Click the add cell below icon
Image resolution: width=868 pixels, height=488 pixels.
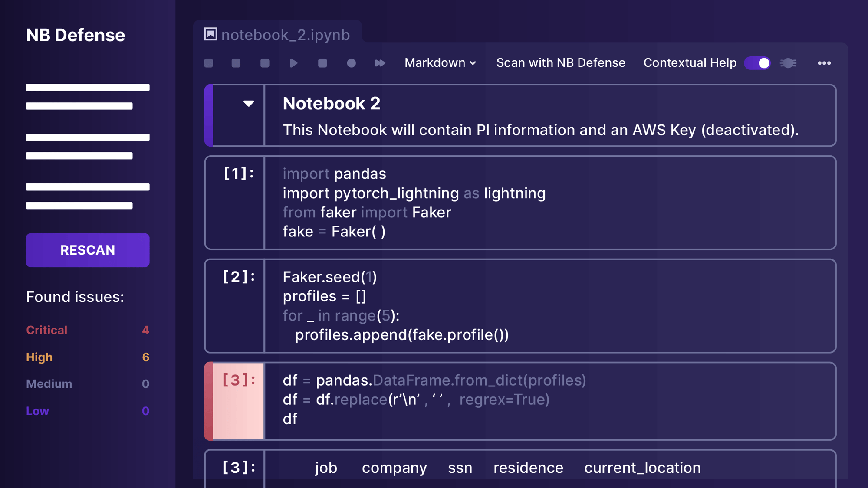click(236, 62)
